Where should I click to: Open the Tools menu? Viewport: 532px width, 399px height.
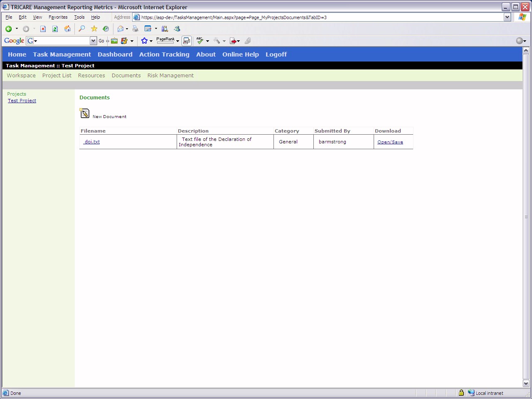[79, 17]
